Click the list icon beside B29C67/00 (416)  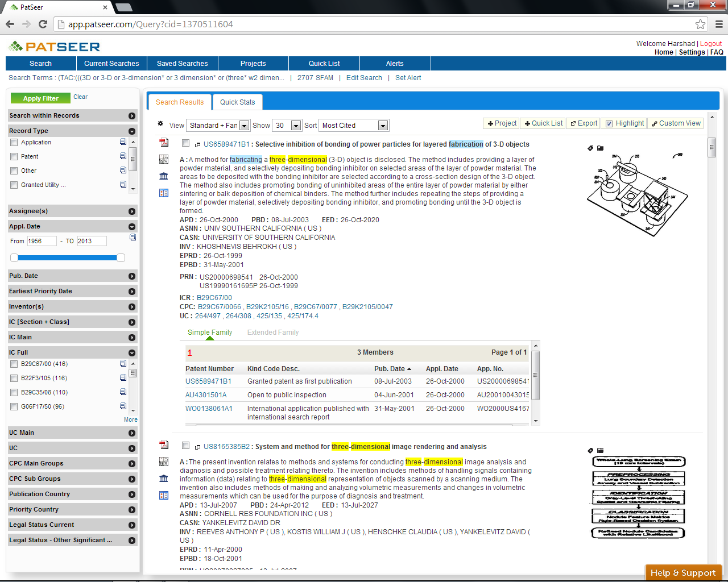[123, 364]
